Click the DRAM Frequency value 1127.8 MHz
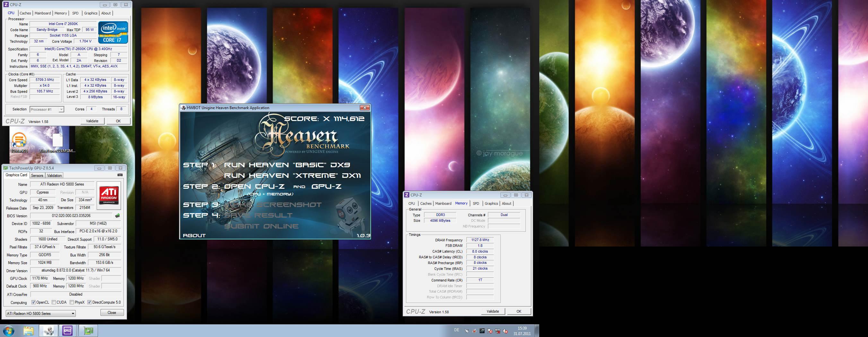Viewport: 868px width, 337px height. pos(480,240)
